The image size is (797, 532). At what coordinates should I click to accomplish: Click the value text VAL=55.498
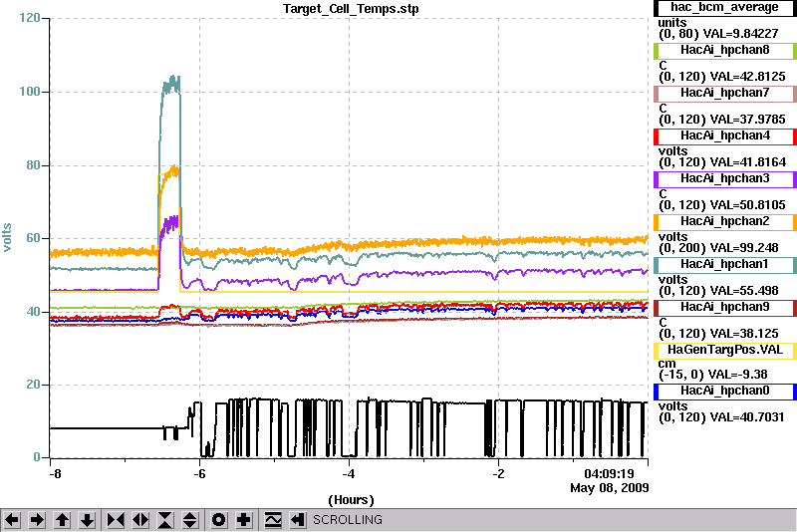pos(744,291)
